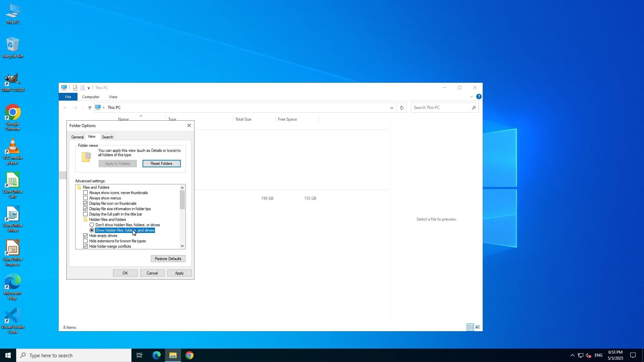Viewport: 644px width, 362px height.
Task: Open the Computer ribbon tab
Action: coord(91,97)
